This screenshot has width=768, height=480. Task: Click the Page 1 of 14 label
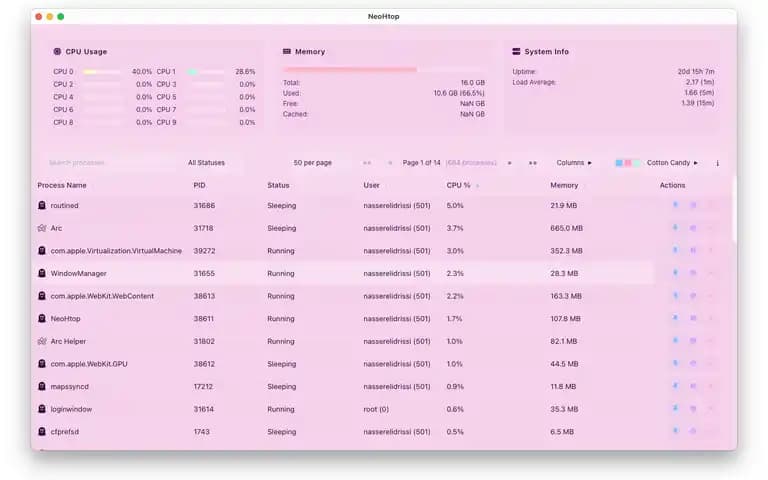421,163
